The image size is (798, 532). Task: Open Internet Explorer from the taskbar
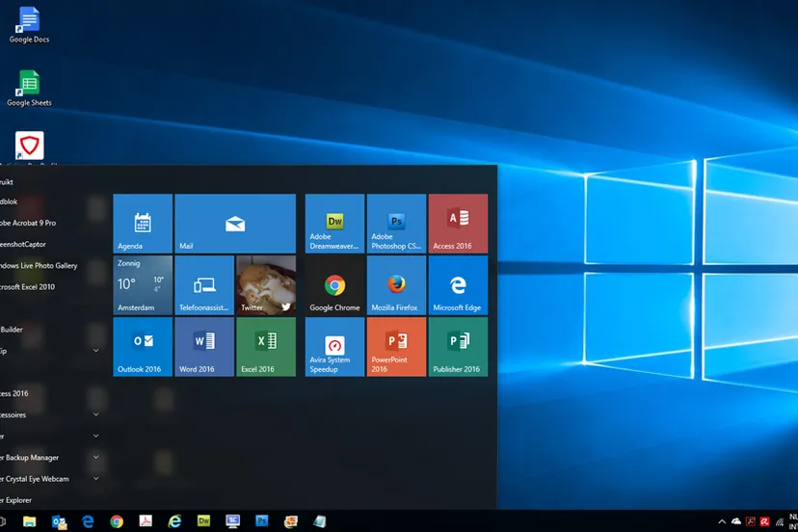174,521
